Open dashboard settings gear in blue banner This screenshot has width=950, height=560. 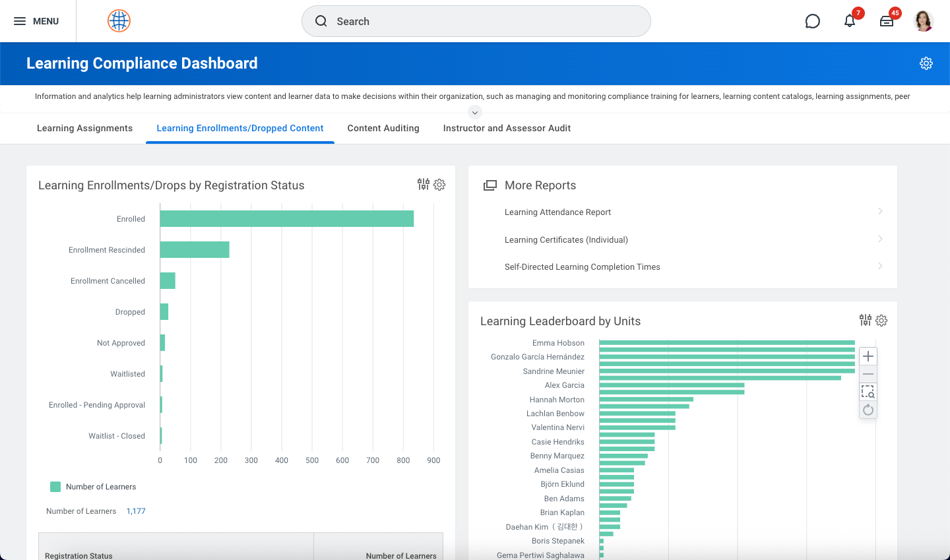pyautogui.click(x=926, y=63)
